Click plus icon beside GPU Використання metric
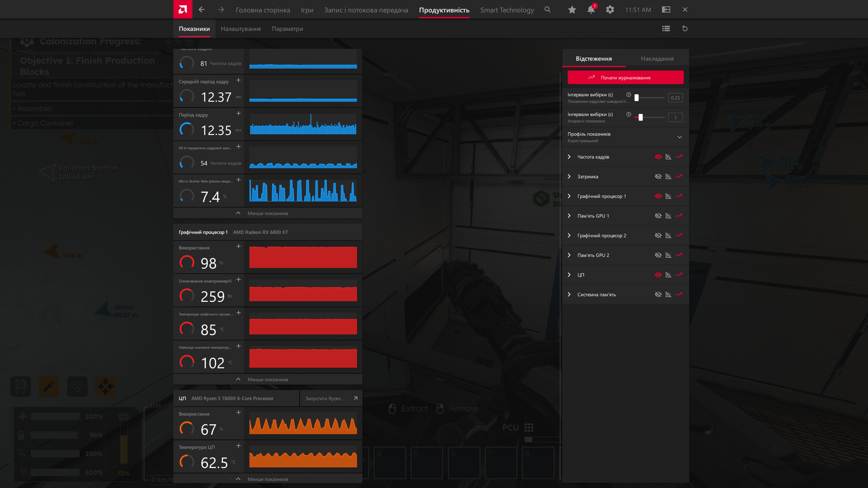The height and width of the screenshot is (488, 868). (x=239, y=246)
